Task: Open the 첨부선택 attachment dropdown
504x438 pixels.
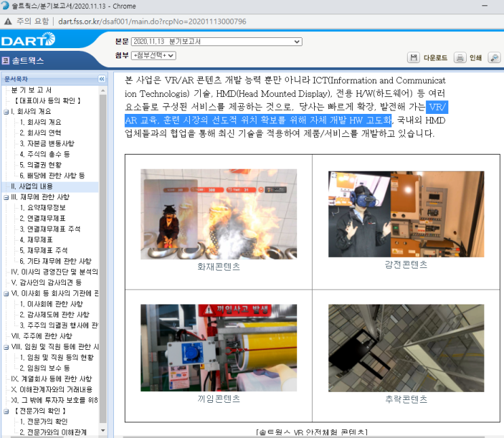Action: coord(153,56)
